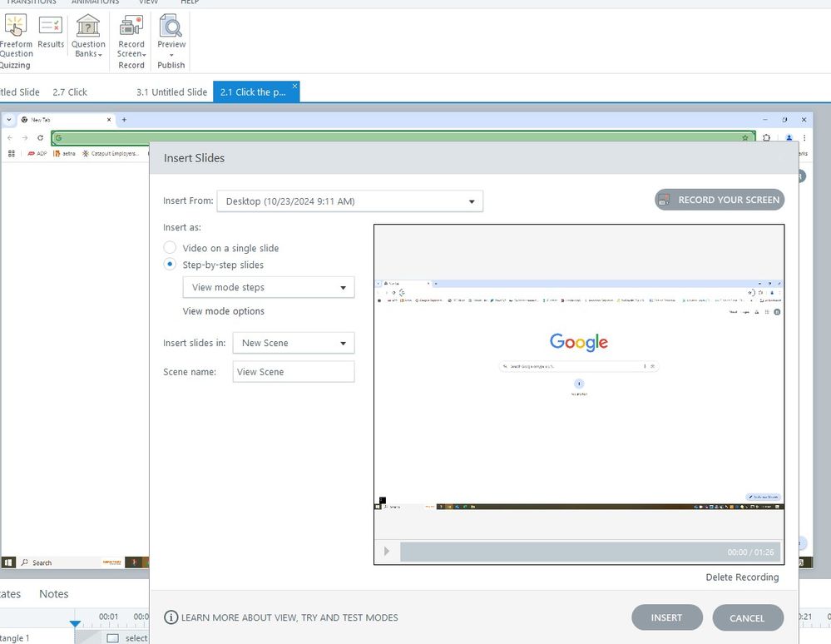Select Video on a single slide option
Image resolution: width=831 pixels, height=644 pixels.
tap(170, 248)
